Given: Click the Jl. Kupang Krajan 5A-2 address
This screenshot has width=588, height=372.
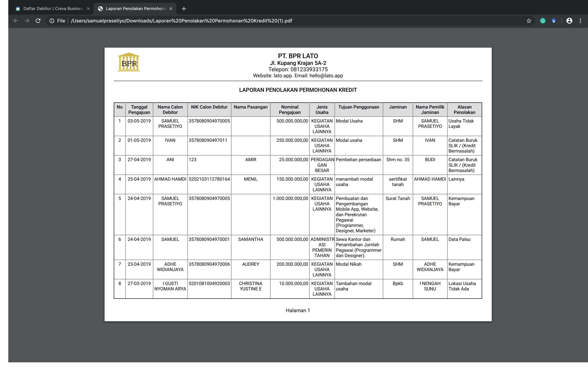Looking at the screenshot, I should (x=298, y=63).
